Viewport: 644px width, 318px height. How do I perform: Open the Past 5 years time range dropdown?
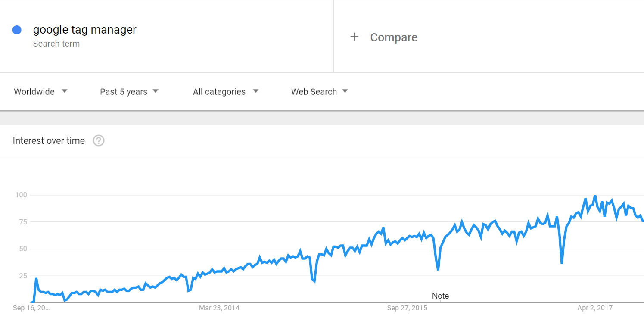tap(129, 91)
